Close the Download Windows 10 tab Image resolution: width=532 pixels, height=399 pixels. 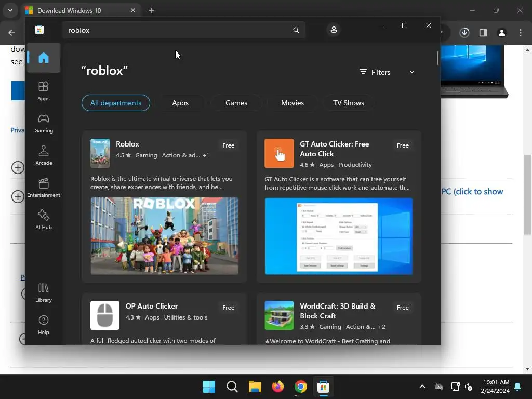point(133,10)
